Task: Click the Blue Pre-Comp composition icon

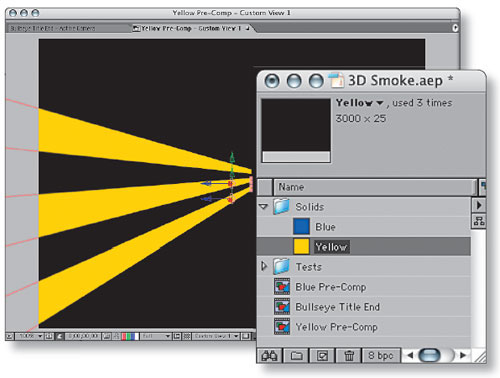Action: [282, 287]
